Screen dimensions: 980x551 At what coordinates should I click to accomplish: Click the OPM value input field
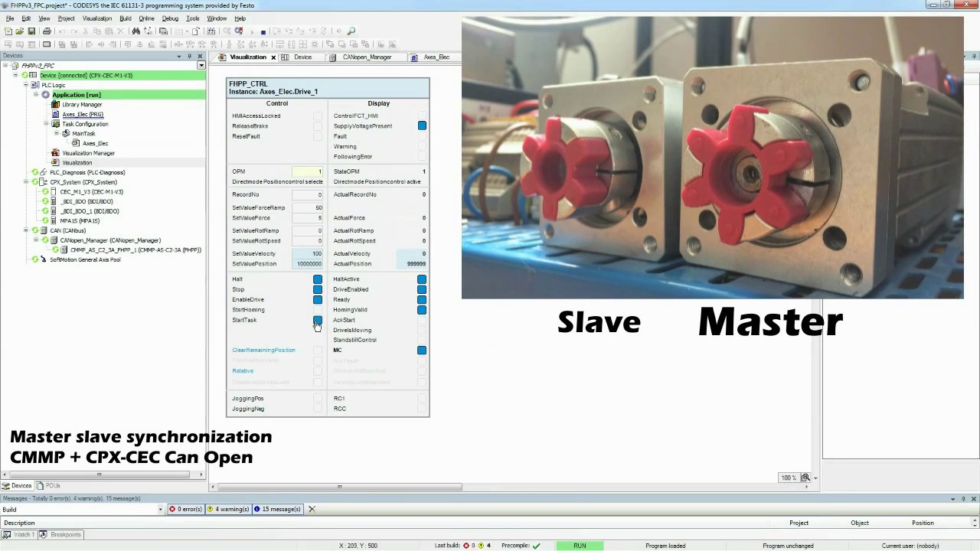tap(307, 171)
